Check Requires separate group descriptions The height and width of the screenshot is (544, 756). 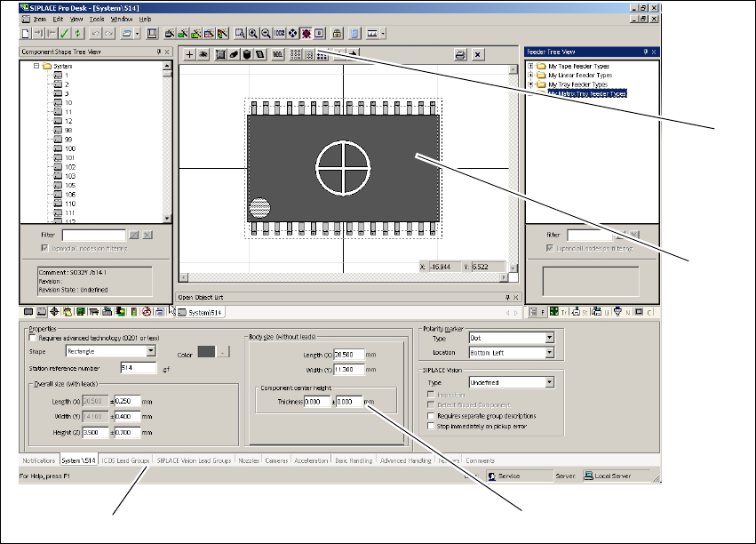point(431,415)
